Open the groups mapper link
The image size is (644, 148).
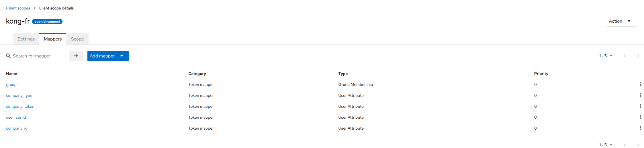tap(12, 84)
